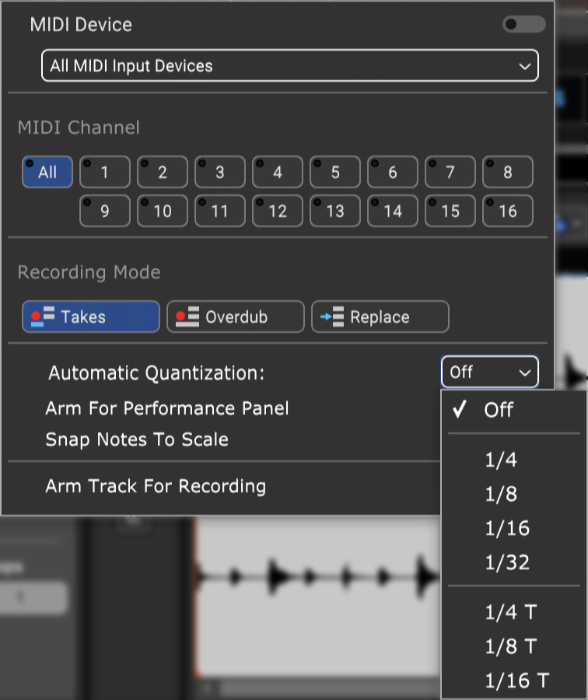This screenshot has width=588, height=700.
Task: Toggle the MIDI Device enable switch
Action: [523, 24]
